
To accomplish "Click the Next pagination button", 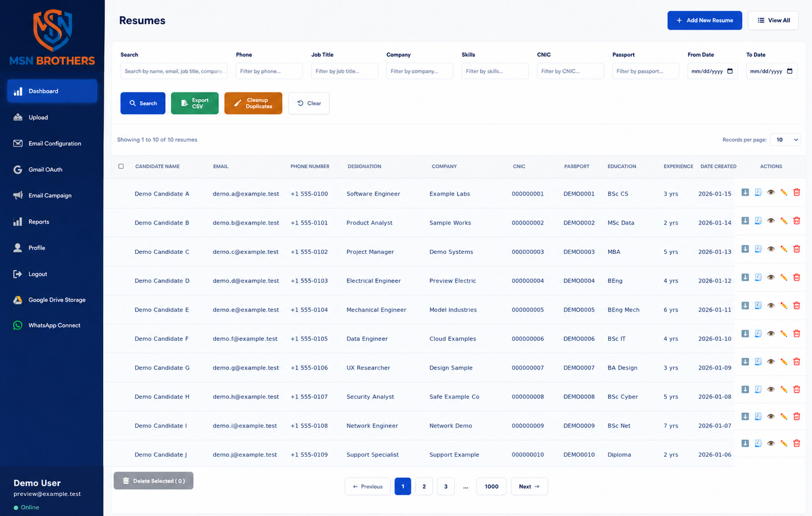I will (x=529, y=487).
